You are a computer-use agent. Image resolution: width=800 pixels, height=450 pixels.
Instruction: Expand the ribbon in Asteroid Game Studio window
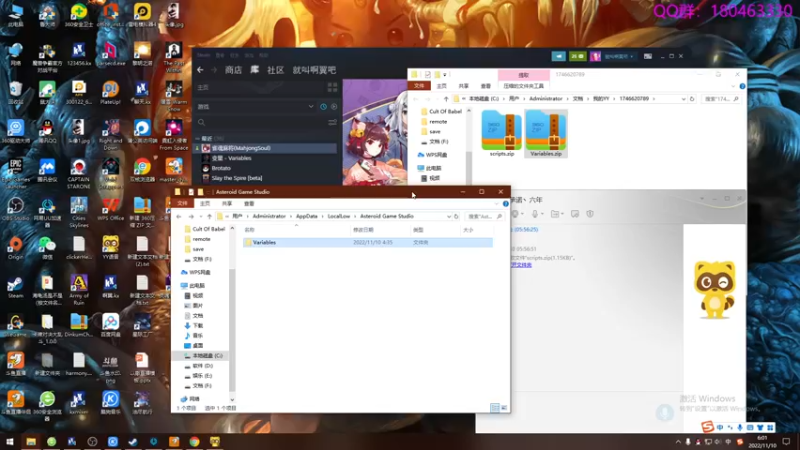point(496,204)
